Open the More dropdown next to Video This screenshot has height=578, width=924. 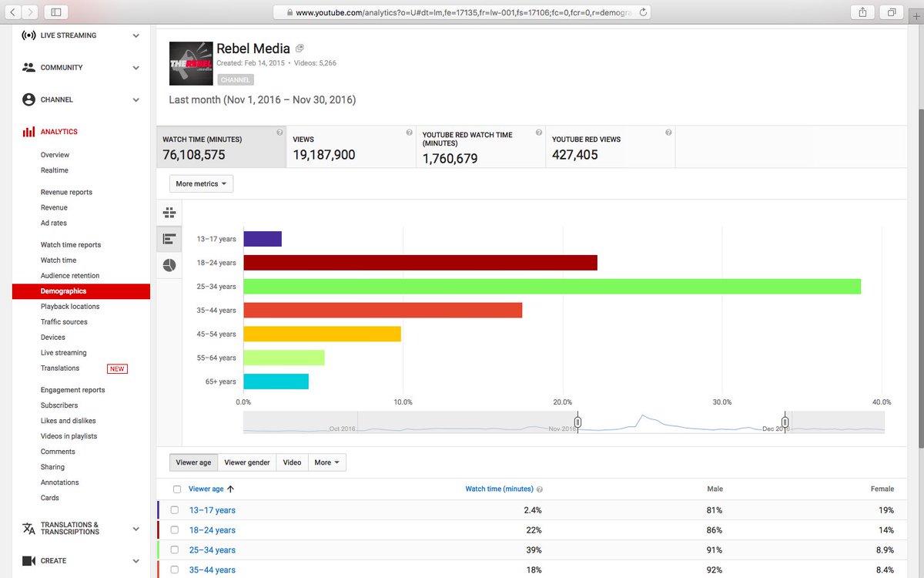[x=326, y=462]
